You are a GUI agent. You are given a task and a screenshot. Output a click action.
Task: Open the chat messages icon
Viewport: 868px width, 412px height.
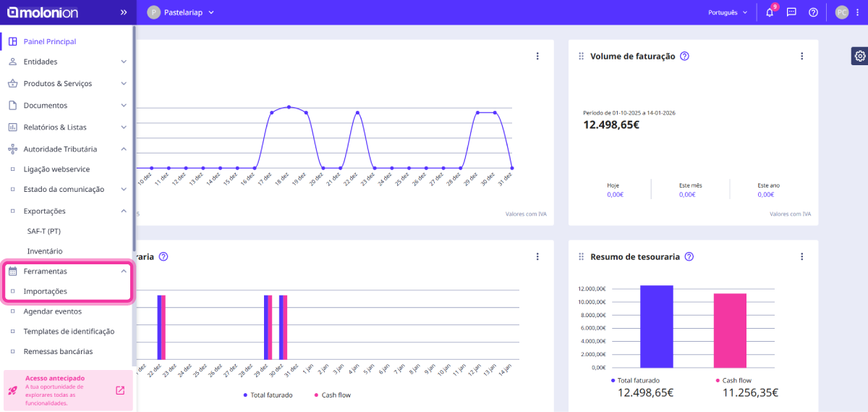click(x=791, y=12)
